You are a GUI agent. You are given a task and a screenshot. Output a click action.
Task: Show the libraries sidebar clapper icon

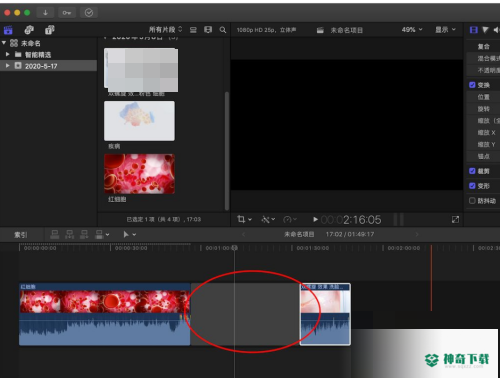[8, 30]
